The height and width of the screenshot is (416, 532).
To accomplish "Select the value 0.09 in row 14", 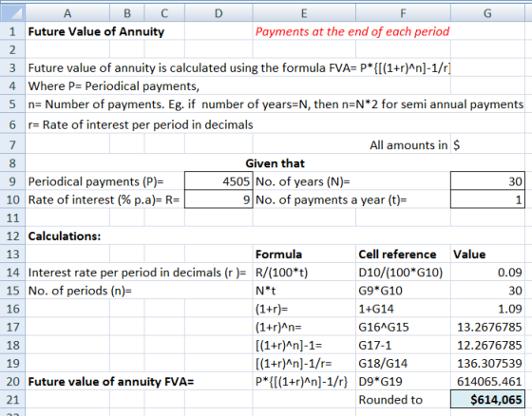I will (487, 273).
